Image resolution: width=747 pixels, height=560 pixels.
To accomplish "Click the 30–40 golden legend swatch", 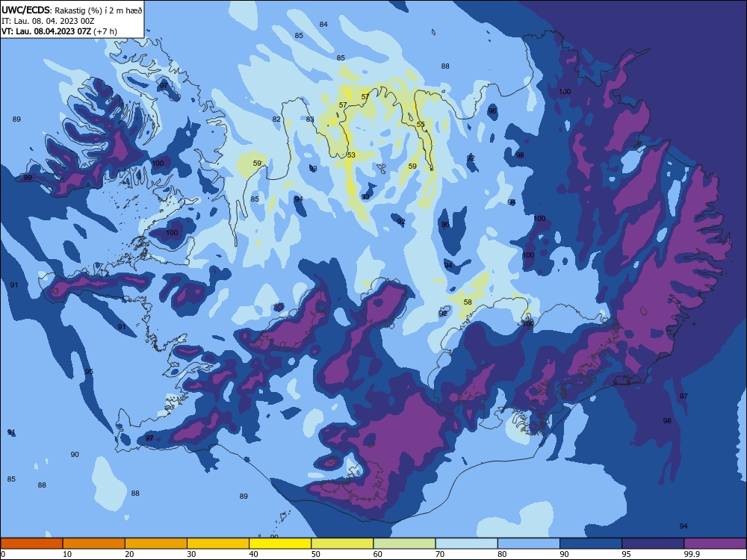I will click(218, 544).
